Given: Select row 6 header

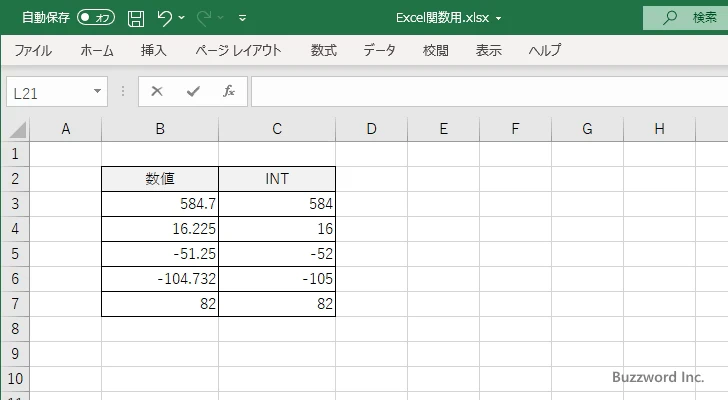Looking at the screenshot, I should pos(15,279).
